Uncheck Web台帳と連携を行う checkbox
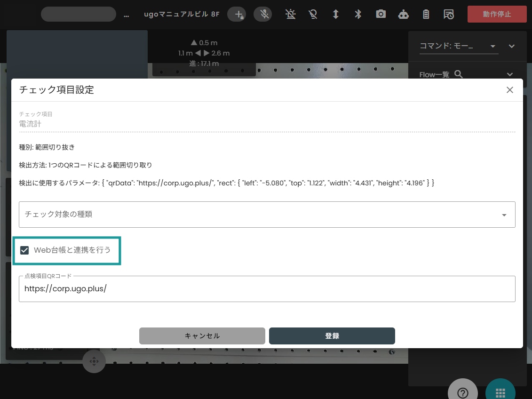The height and width of the screenshot is (399, 532). pos(24,250)
